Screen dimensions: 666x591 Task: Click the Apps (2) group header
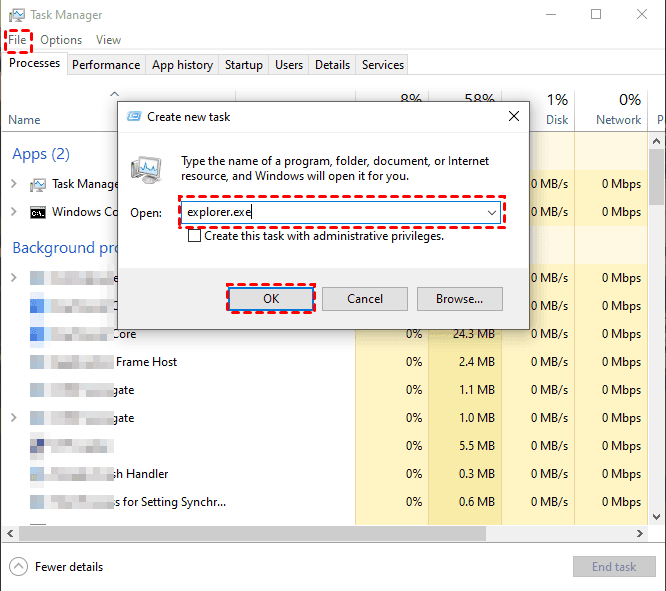[x=41, y=154]
